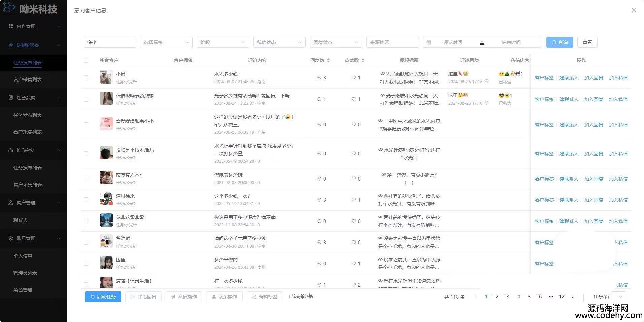644x322 pixels.
Task: Open the 选择标签 dropdown
Action: coord(166,42)
